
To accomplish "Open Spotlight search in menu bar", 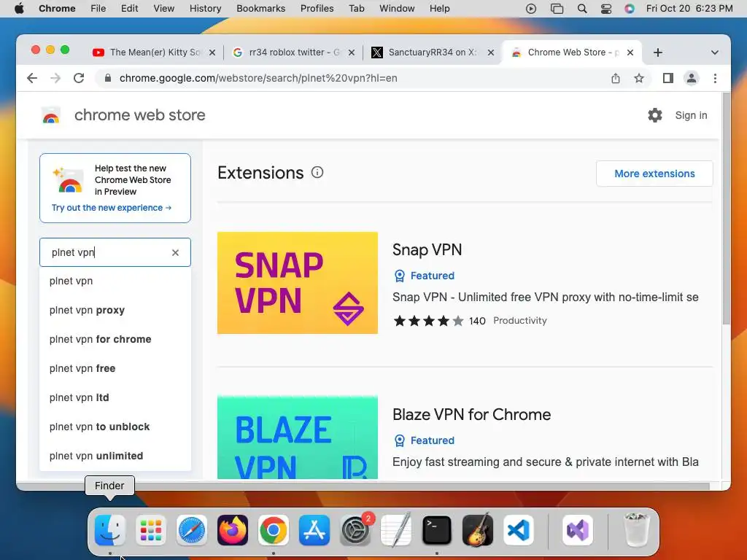I will point(581,9).
